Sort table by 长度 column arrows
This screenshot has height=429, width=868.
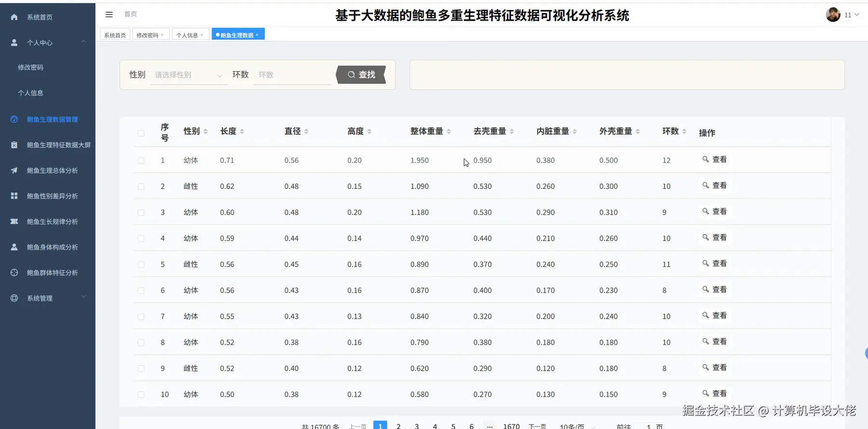(242, 131)
